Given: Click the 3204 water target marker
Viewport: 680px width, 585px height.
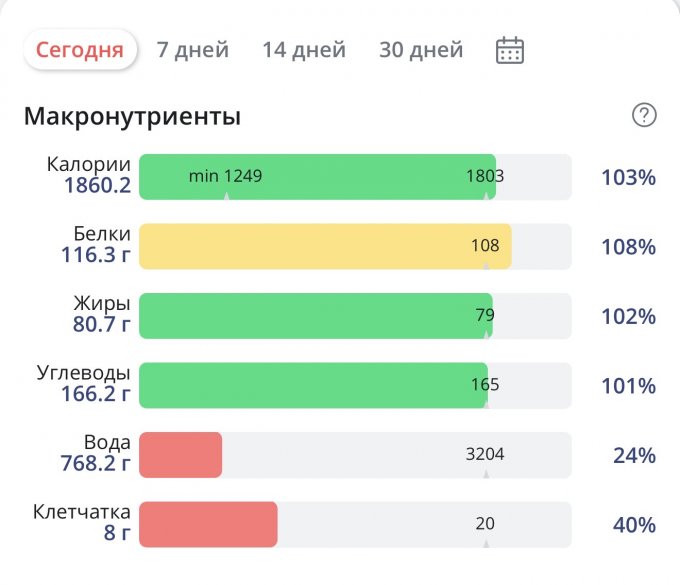Looking at the screenshot, I should point(485,454).
